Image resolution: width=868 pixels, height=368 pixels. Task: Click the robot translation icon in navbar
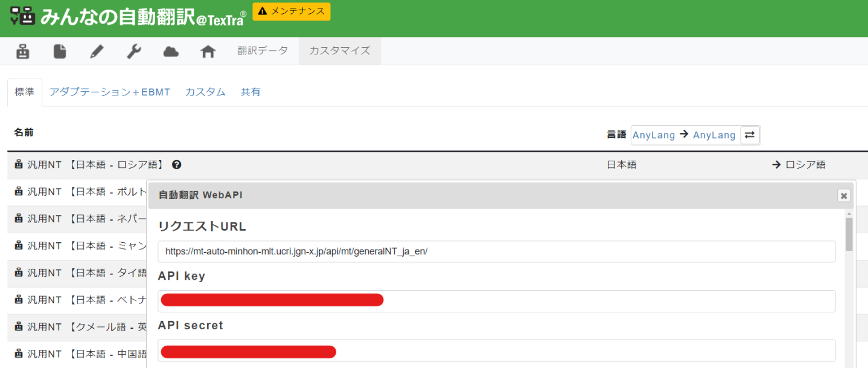(23, 51)
